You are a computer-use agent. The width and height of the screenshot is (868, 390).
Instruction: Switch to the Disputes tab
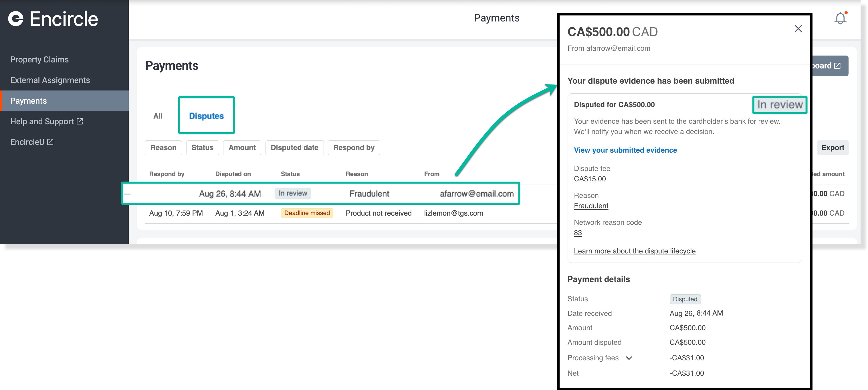(206, 116)
